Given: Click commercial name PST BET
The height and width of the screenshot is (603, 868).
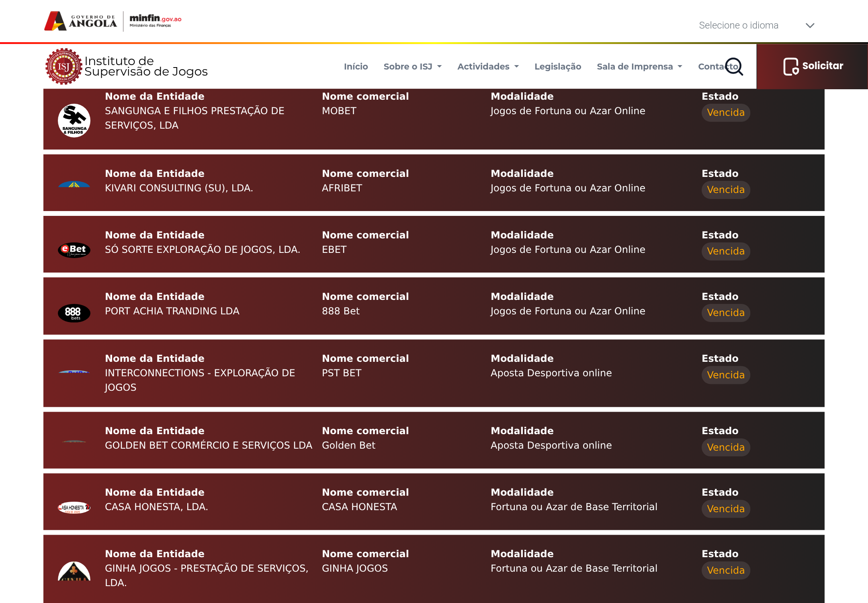Looking at the screenshot, I should click(342, 373).
